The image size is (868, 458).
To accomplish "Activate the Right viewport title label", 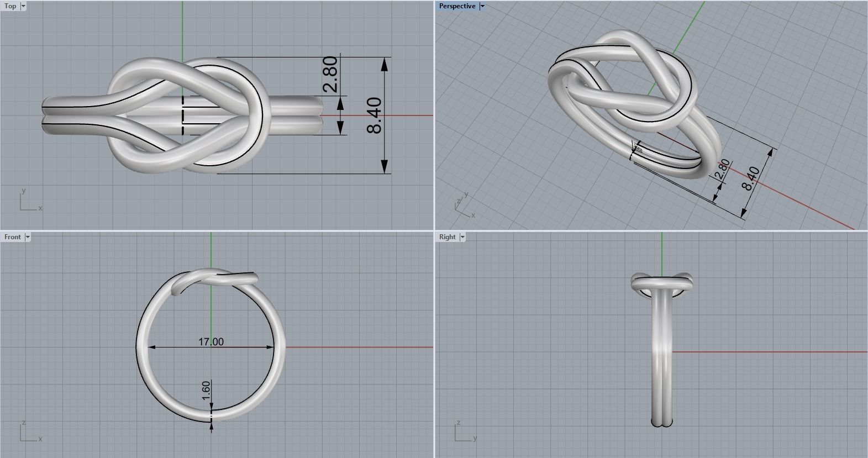I will tap(448, 237).
